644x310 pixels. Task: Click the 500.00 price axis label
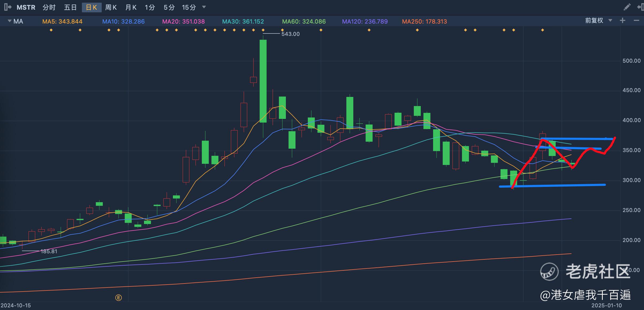tap(632, 61)
